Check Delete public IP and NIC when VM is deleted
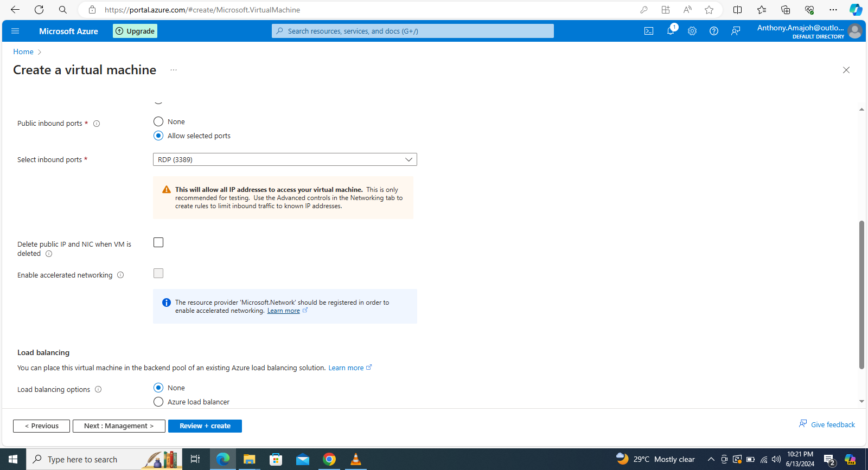Viewport: 868px width, 470px height. pos(158,242)
